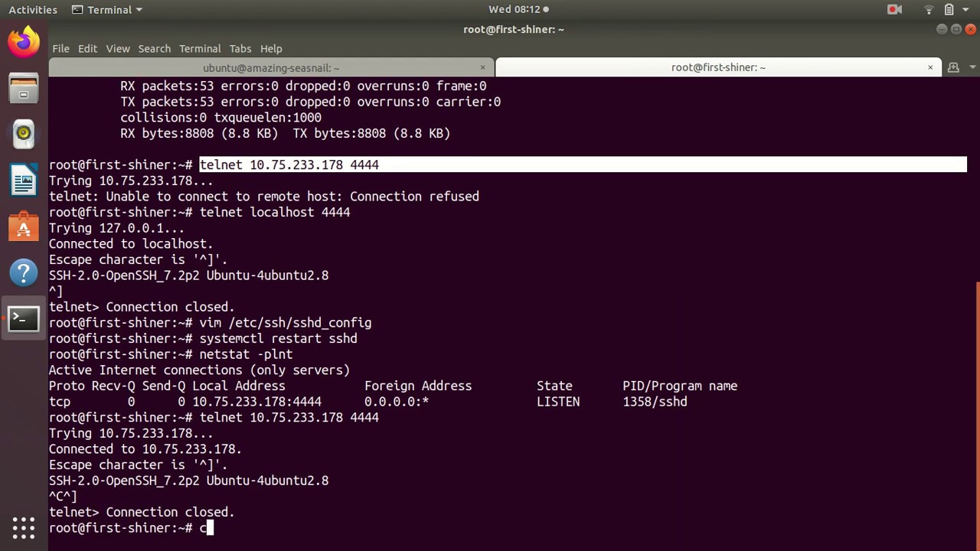Open Rhythmbox music player in dock
The height and width of the screenshot is (551, 980).
[x=24, y=134]
